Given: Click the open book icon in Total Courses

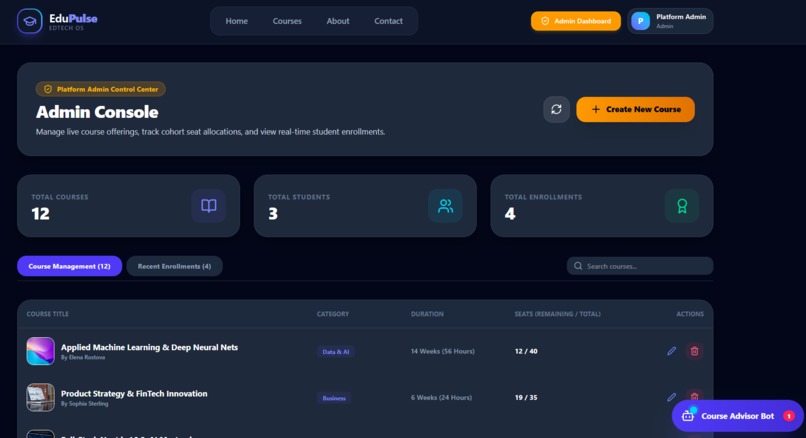Looking at the screenshot, I should pos(209,206).
